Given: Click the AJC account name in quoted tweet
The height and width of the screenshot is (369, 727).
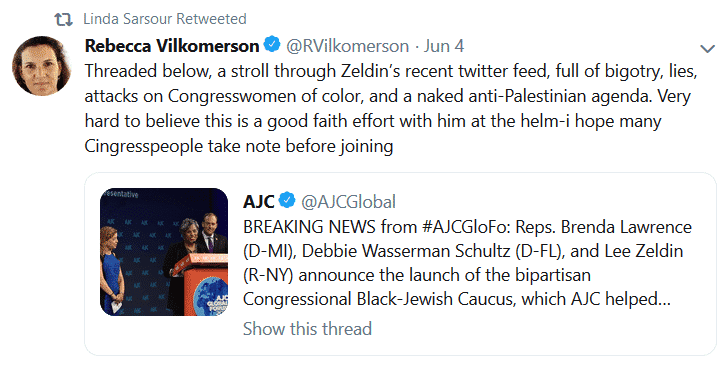Looking at the screenshot, I should click(259, 201).
